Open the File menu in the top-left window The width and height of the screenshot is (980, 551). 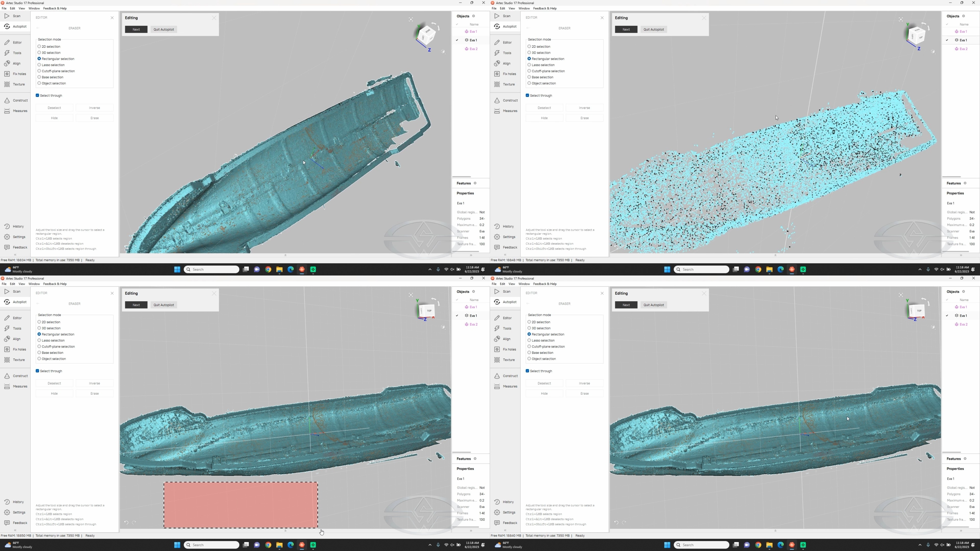pyautogui.click(x=4, y=8)
